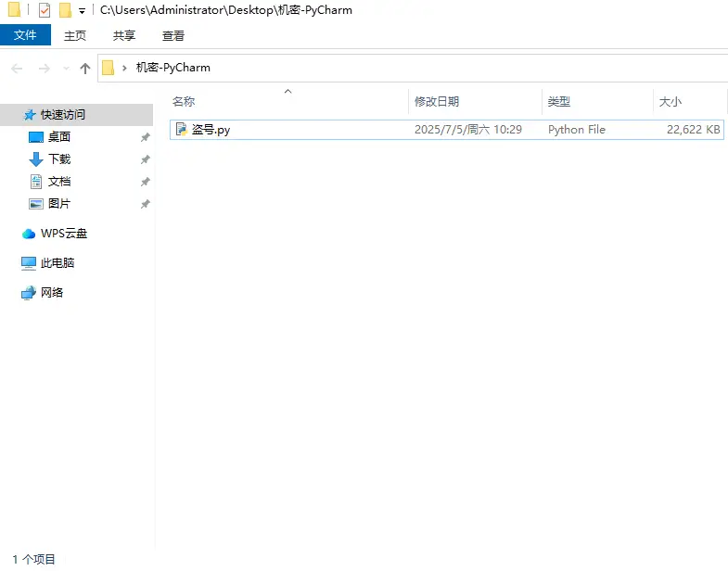Open 下载 in the navigation pane
This screenshot has width=728, height=571.
click(59, 159)
